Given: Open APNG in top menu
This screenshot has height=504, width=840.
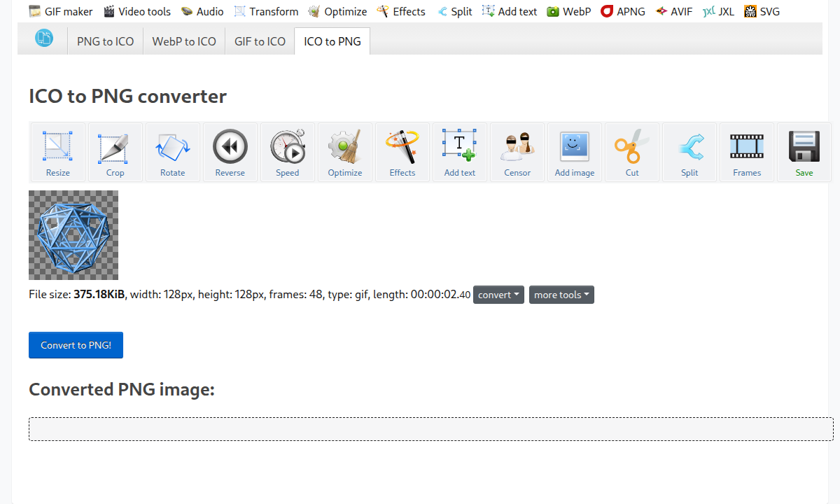Looking at the screenshot, I should [623, 11].
